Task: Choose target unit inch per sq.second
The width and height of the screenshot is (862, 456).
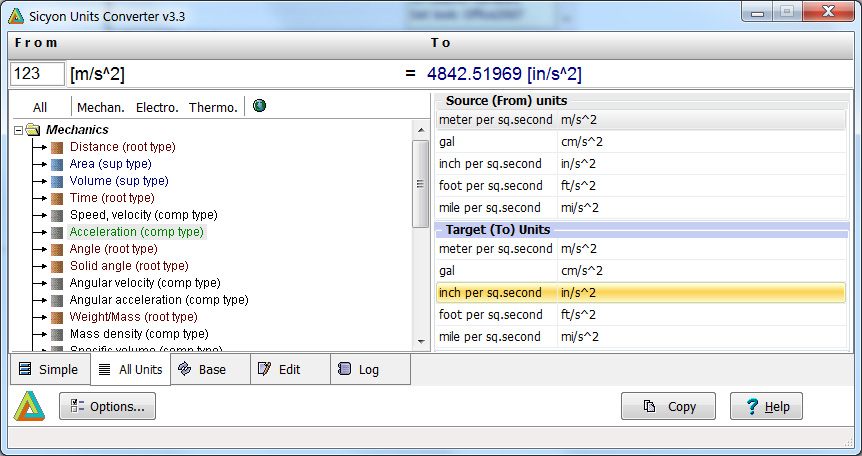Action: [x=641, y=293]
